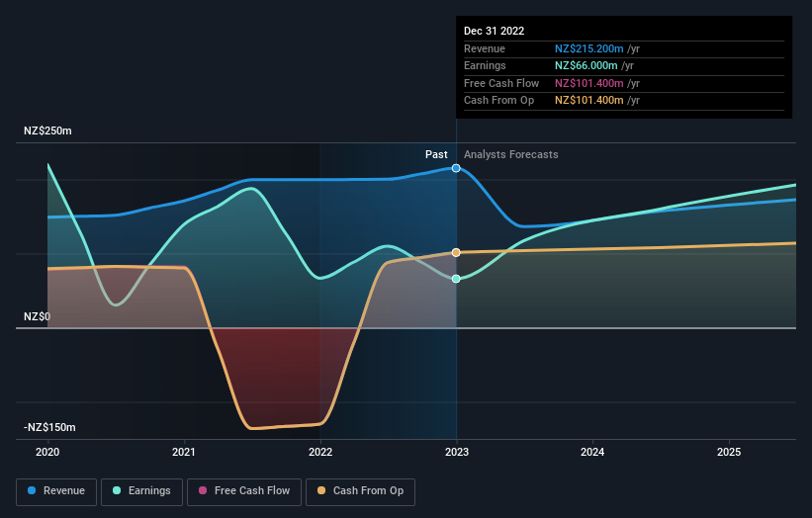Click the Dec 31 2022 tooltip date

pyautogui.click(x=495, y=31)
